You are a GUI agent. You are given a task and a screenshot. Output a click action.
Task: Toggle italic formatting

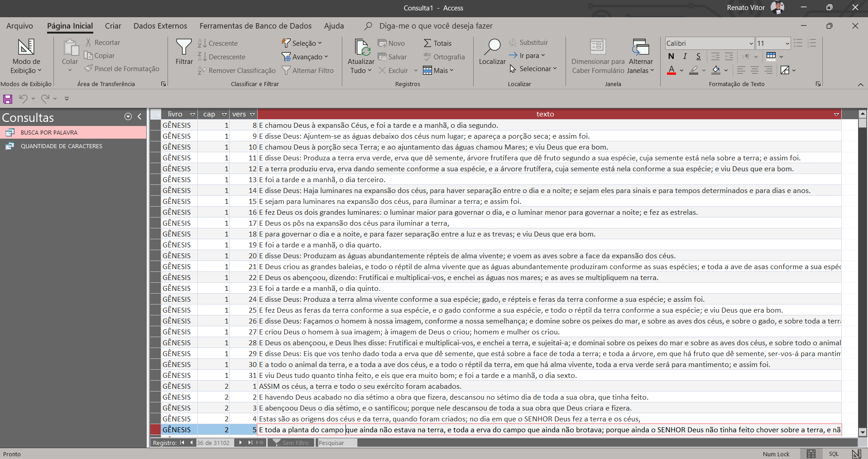[x=685, y=56]
